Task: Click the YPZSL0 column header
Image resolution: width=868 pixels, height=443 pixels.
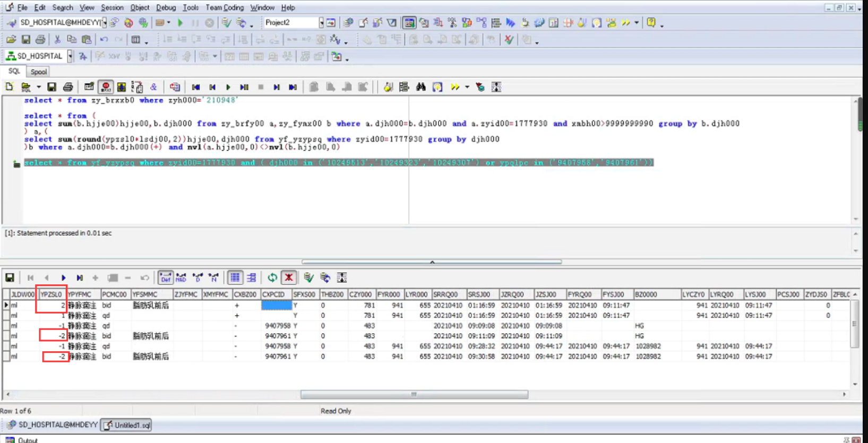Action: (x=51, y=294)
